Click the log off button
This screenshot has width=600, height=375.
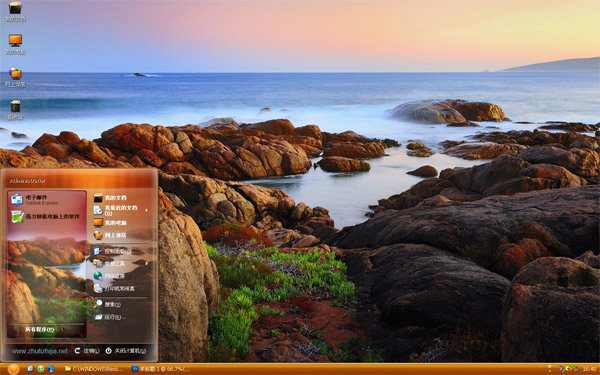click(87, 351)
